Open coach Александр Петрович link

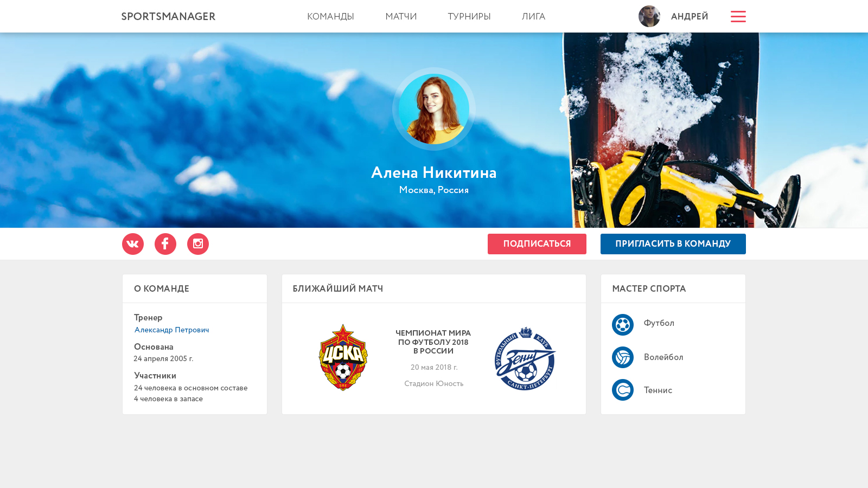171,330
